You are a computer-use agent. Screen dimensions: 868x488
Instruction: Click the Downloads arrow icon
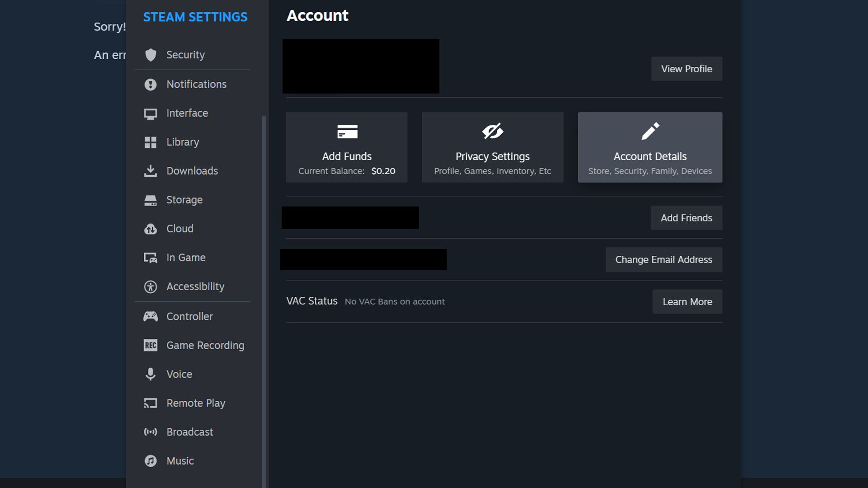point(151,171)
